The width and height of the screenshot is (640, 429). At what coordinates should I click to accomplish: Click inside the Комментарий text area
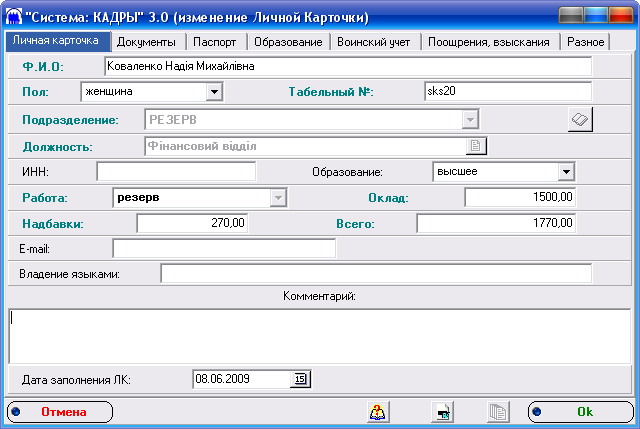click(320, 336)
